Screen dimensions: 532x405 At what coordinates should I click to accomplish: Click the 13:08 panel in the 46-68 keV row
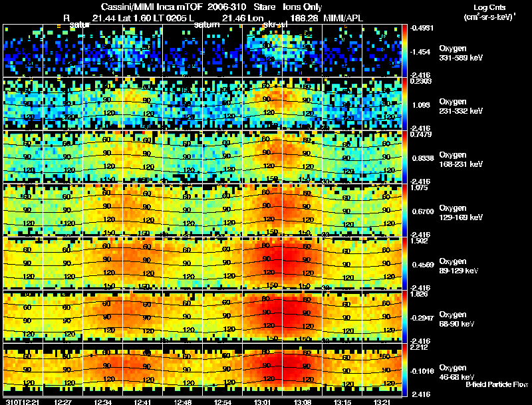click(x=303, y=370)
